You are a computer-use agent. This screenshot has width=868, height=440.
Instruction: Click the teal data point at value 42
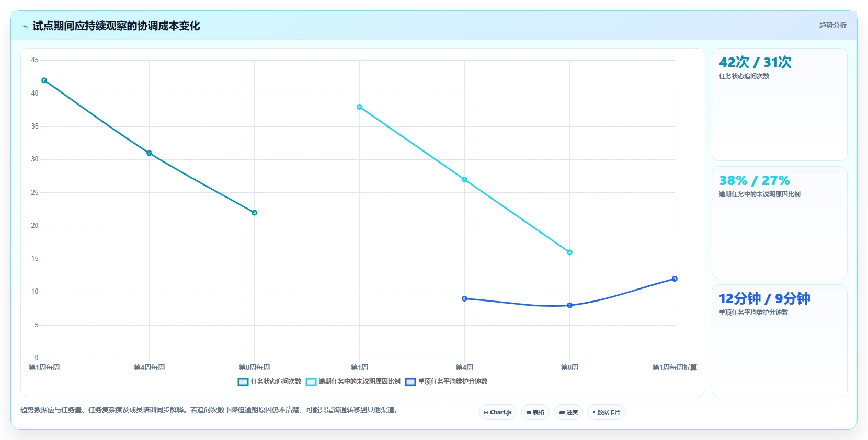[x=44, y=80]
